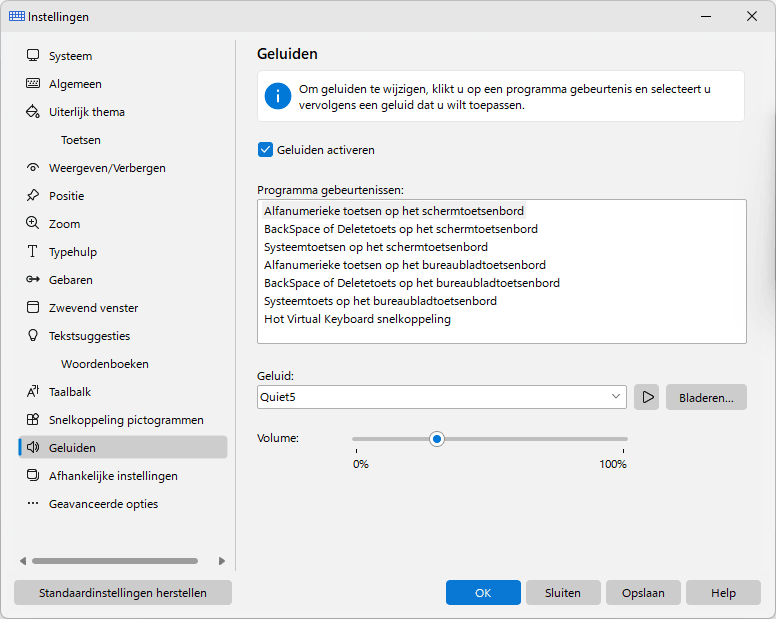
Task: Open Zoom magnifier icon in sidebar
Action: [x=33, y=223]
